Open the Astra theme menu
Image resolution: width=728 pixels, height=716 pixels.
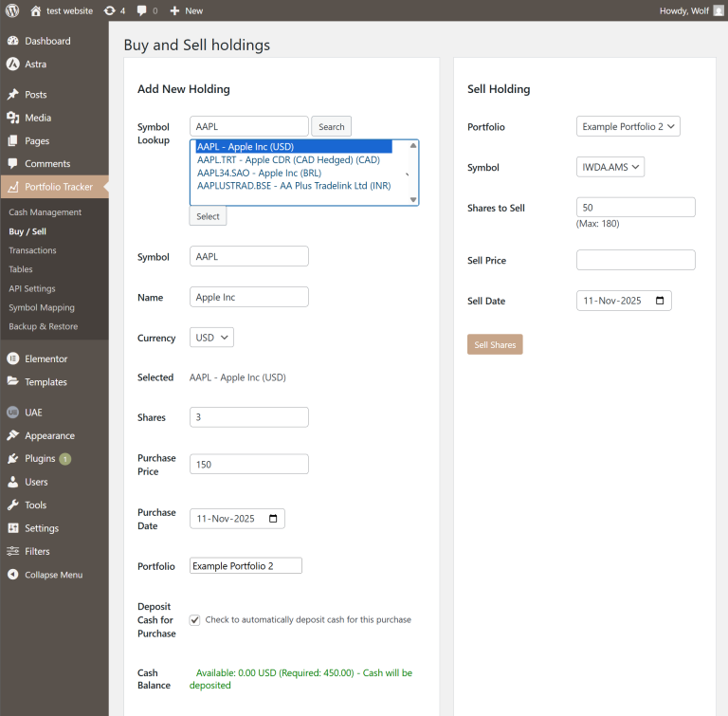(35, 64)
